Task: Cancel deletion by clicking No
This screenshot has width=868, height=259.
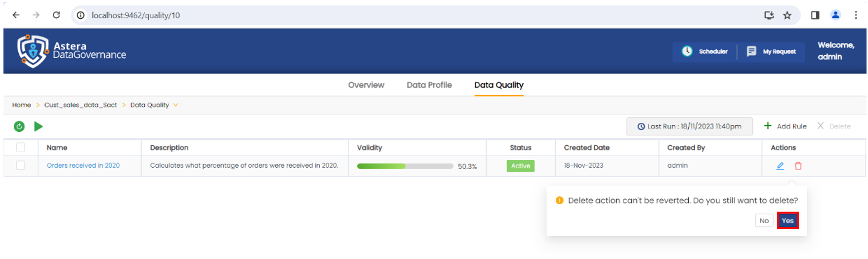Action: [x=764, y=221]
